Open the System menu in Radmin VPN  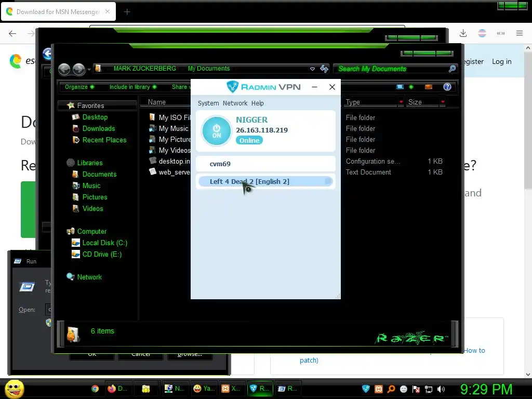[208, 103]
